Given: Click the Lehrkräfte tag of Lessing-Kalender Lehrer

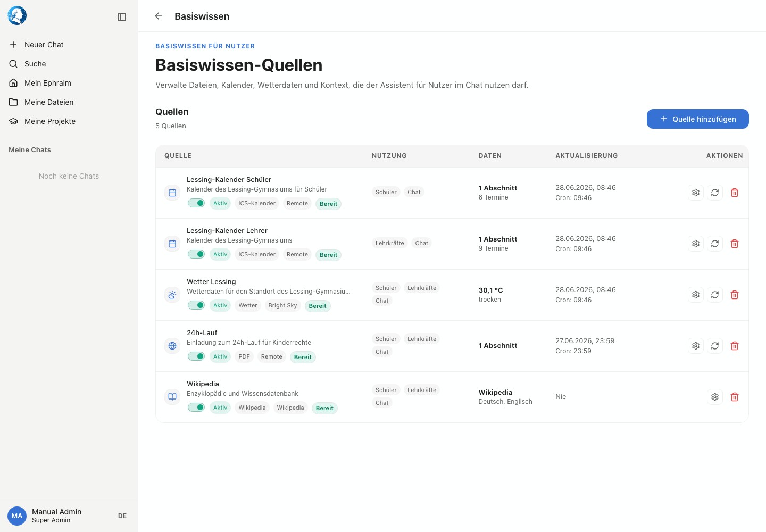Looking at the screenshot, I should click(x=390, y=243).
